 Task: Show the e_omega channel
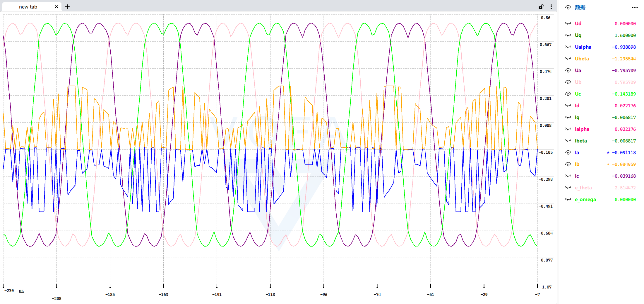[x=568, y=199]
